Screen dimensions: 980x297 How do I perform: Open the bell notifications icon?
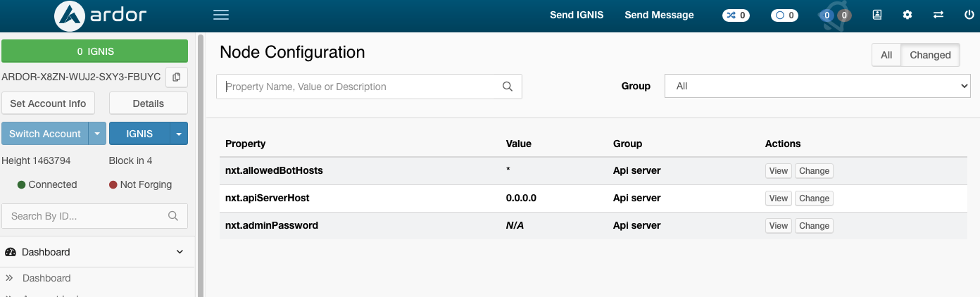(x=836, y=15)
